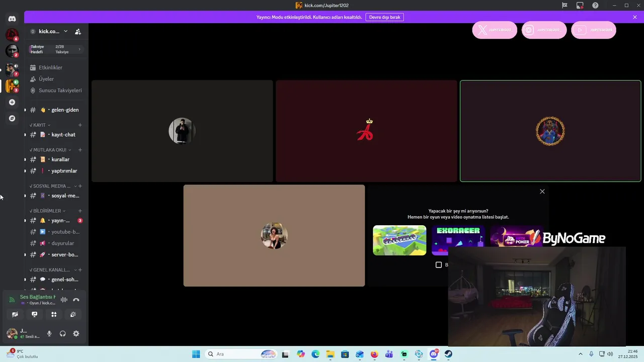
Task: Open Discord direct messages home icon
Action: pos(12,19)
